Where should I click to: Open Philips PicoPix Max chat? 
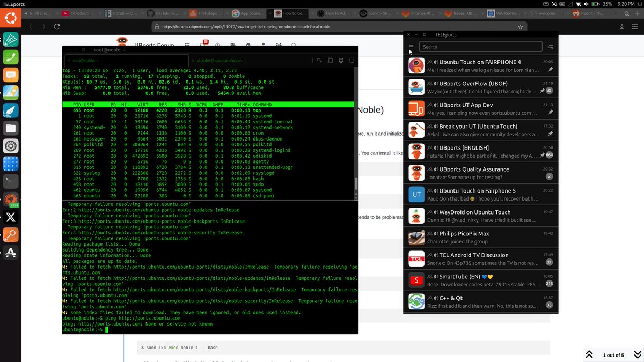[481, 238]
